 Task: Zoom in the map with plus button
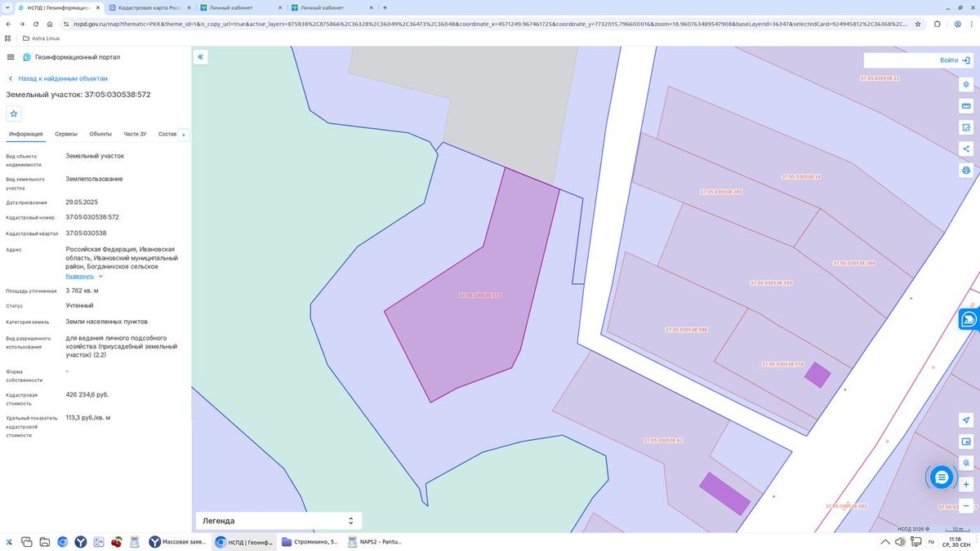tap(966, 484)
